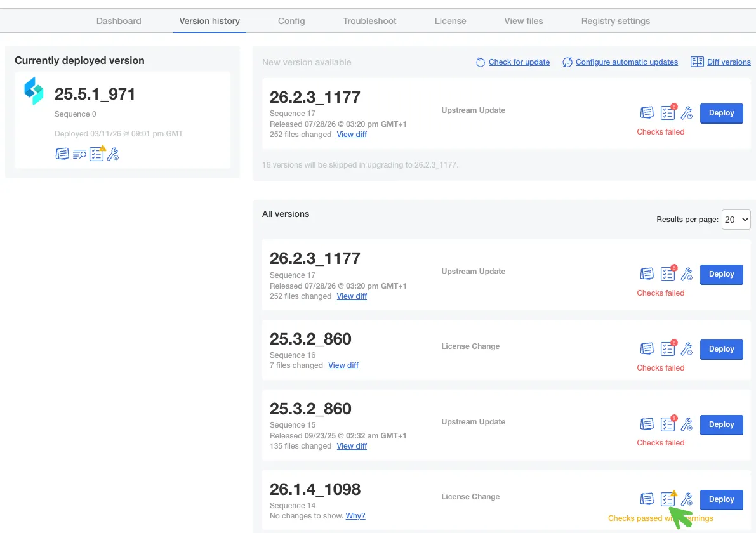View diff for the 135 files changed in Sequence 15
This screenshot has width=756, height=533.
pyautogui.click(x=352, y=446)
